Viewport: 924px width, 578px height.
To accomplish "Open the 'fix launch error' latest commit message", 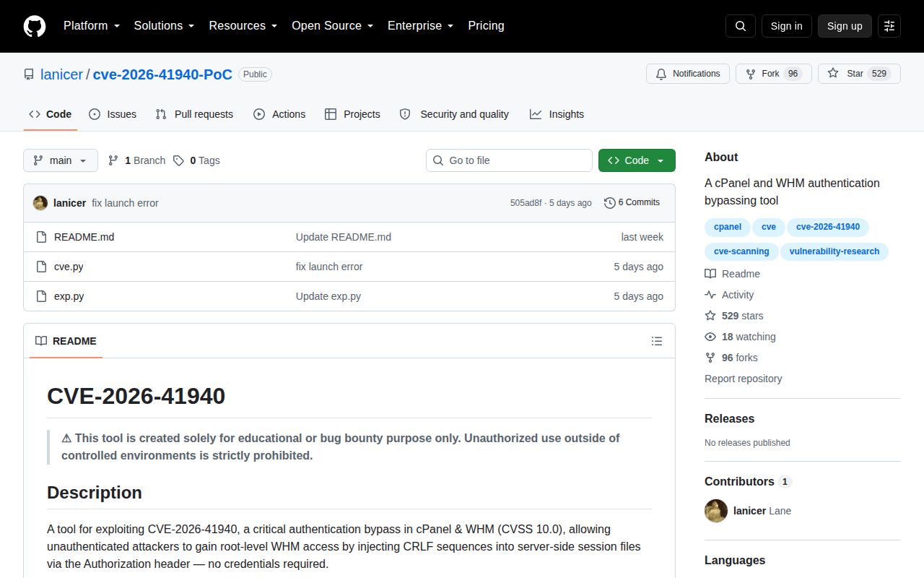I will pos(125,203).
